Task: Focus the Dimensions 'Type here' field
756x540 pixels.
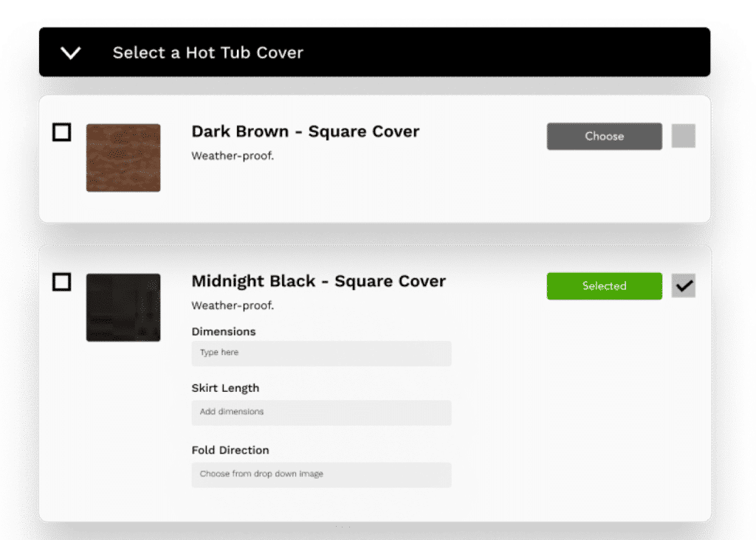Action: coord(321,353)
